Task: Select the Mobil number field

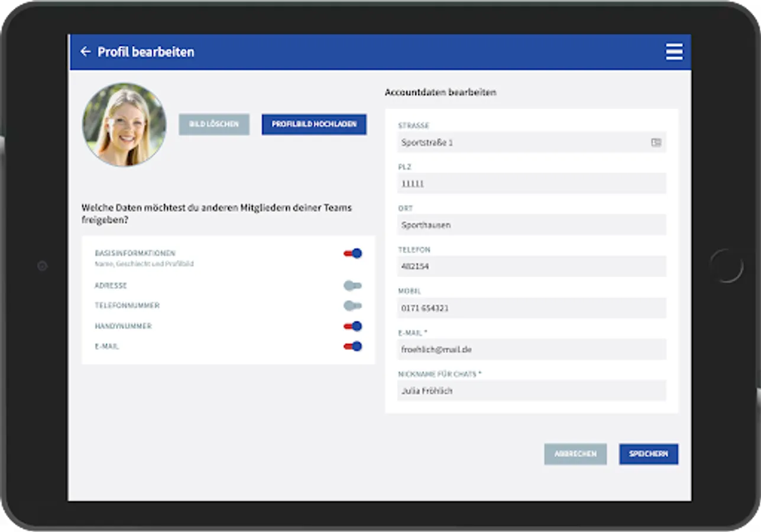Action: pos(532,308)
